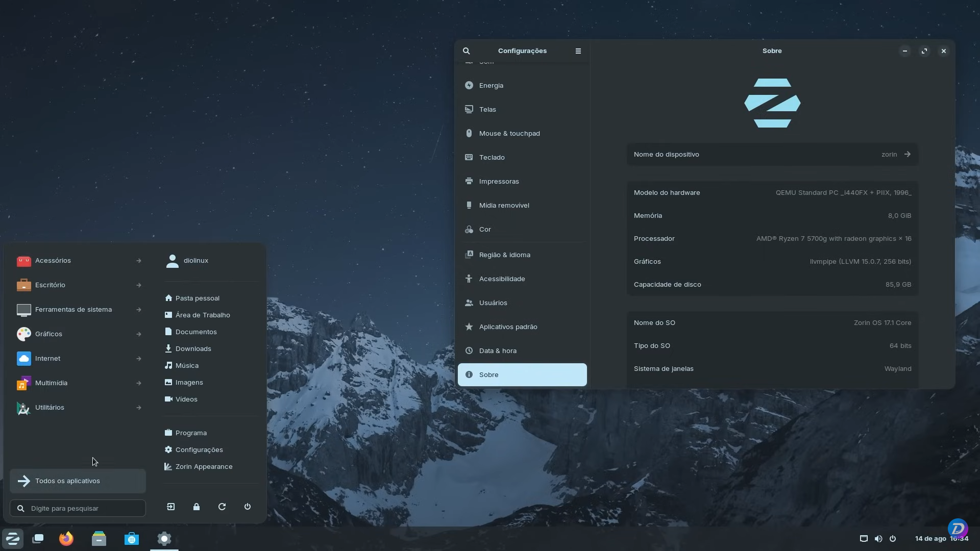The height and width of the screenshot is (551, 980).
Task: Open the Settings gear in the taskbar
Action: (x=164, y=539)
